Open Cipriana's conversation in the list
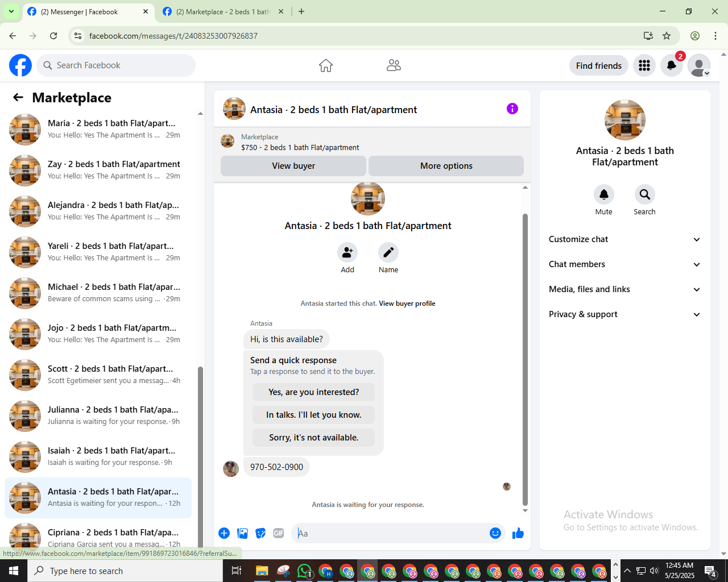 click(98, 534)
